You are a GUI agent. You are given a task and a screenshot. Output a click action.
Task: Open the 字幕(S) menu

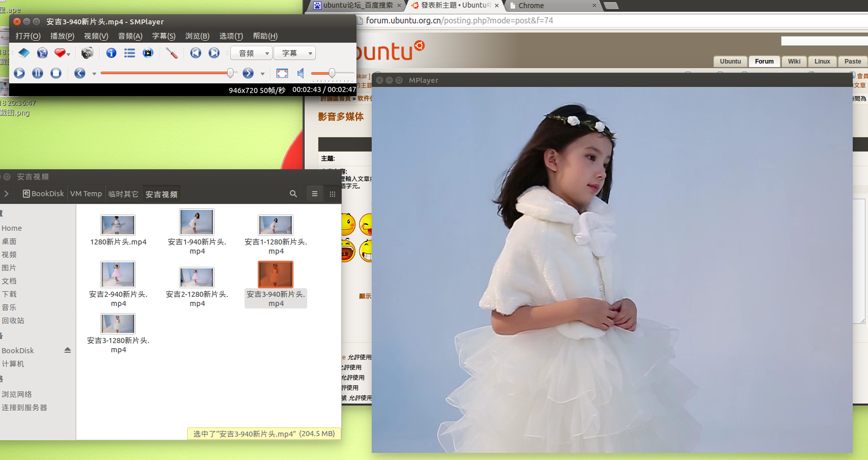tap(164, 36)
